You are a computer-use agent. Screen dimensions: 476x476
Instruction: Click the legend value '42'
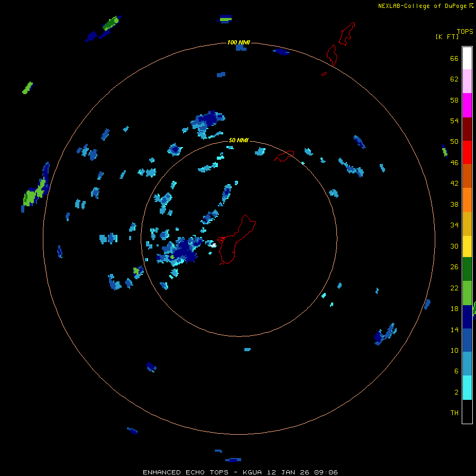click(454, 184)
